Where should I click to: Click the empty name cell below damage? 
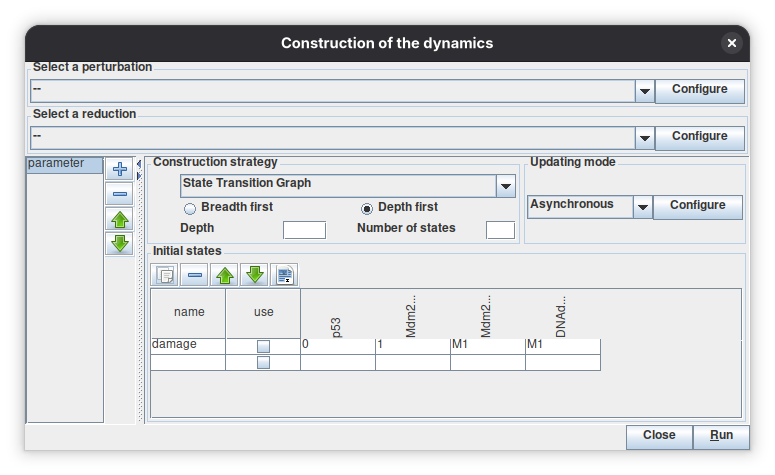[x=188, y=362]
